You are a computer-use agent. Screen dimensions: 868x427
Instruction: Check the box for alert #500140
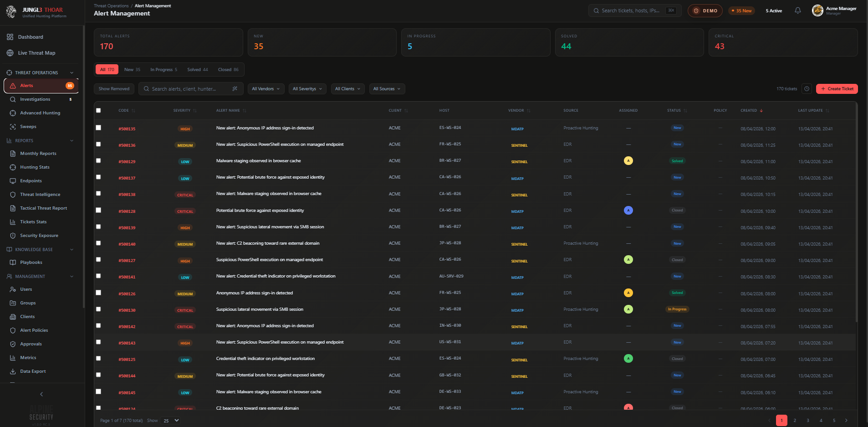[x=98, y=243]
